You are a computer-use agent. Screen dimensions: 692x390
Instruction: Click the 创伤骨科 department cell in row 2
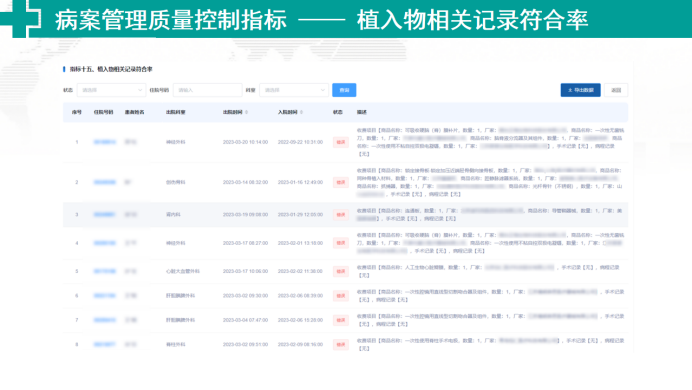pos(176,182)
